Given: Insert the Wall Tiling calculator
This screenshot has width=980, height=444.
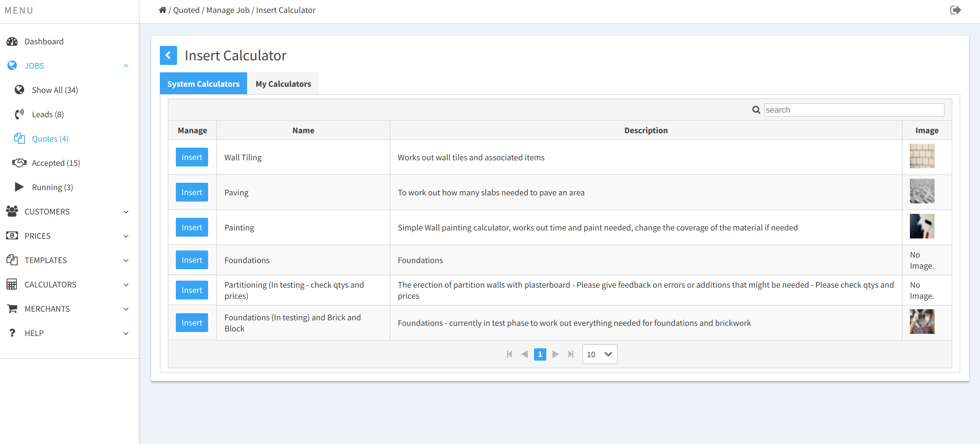Looking at the screenshot, I should click(192, 157).
